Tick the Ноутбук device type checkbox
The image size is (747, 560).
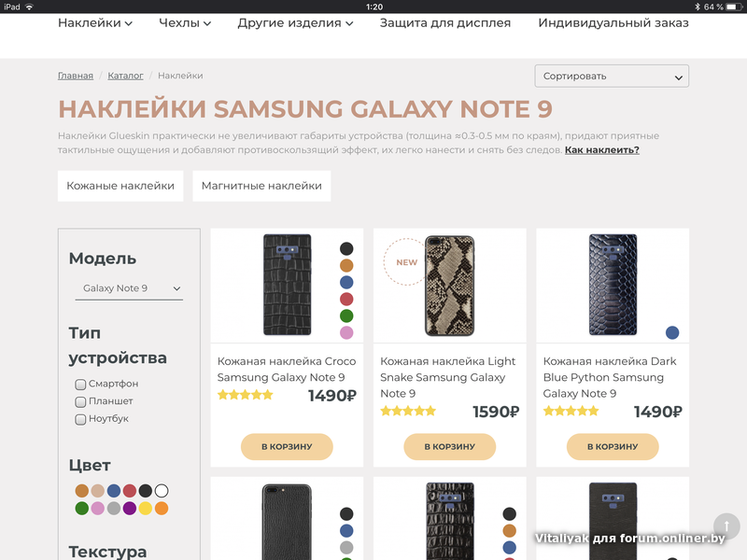tap(80, 419)
